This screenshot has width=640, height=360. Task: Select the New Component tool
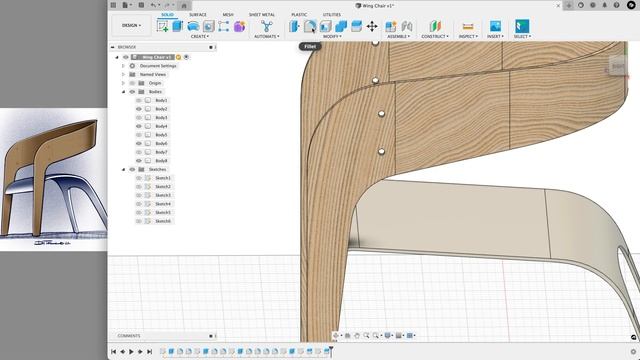coord(391,27)
